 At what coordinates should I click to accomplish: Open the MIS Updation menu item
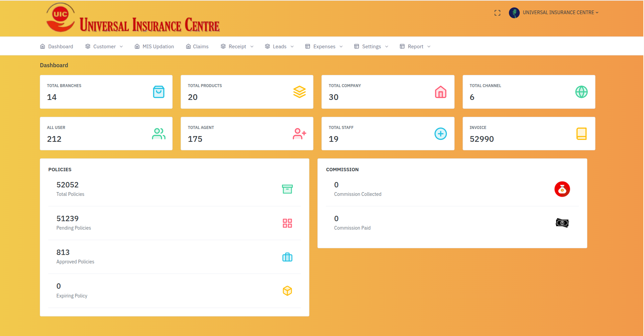coord(154,46)
